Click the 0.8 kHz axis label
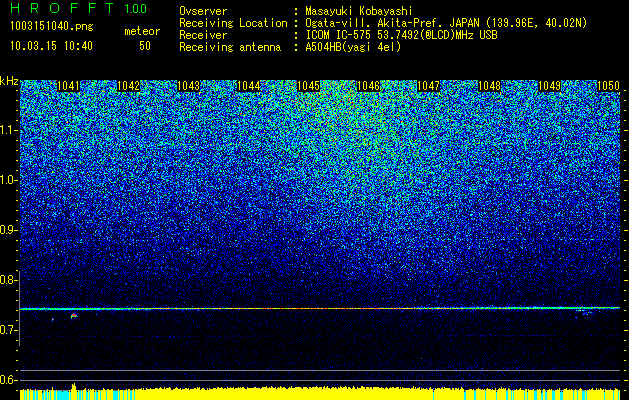 (6, 280)
